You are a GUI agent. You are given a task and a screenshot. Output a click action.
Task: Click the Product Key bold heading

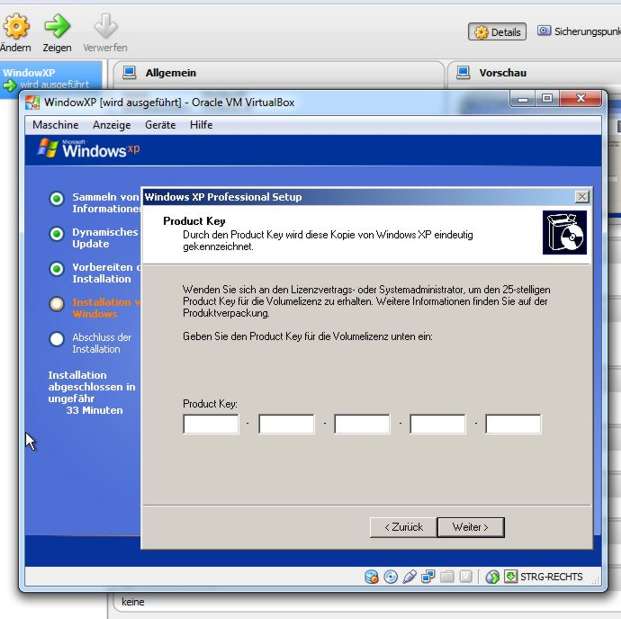tap(194, 221)
